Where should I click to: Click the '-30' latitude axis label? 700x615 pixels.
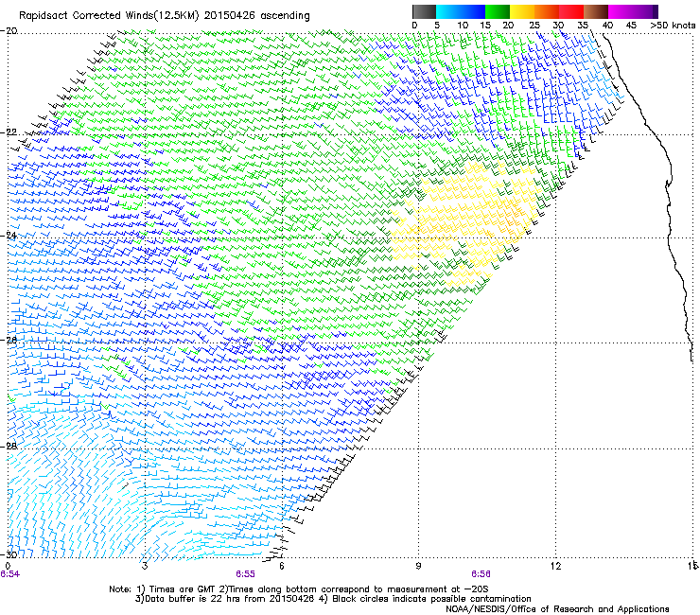click(x=9, y=554)
